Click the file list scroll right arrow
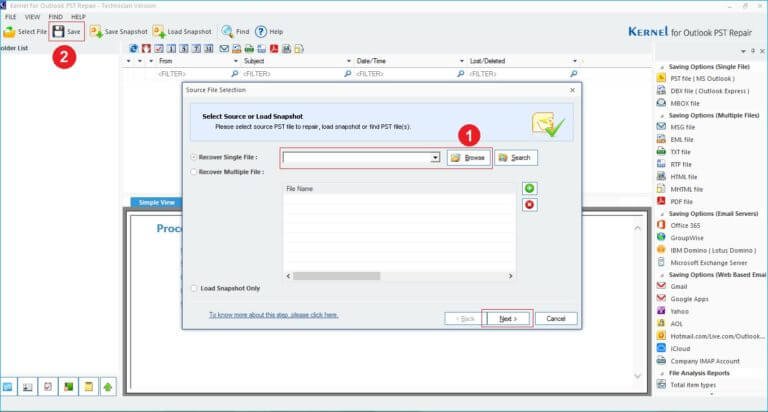This screenshot has height=412, width=768. tap(510, 276)
